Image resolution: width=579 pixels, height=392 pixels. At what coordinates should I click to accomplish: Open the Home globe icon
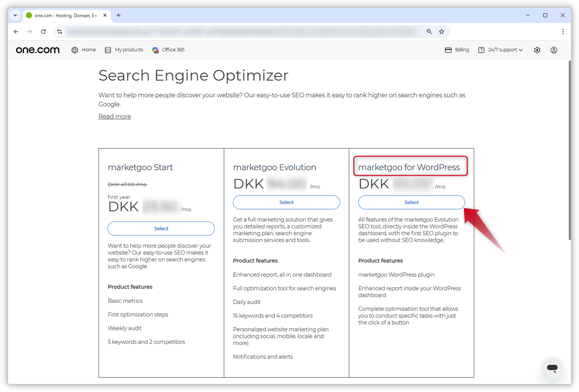(x=74, y=50)
